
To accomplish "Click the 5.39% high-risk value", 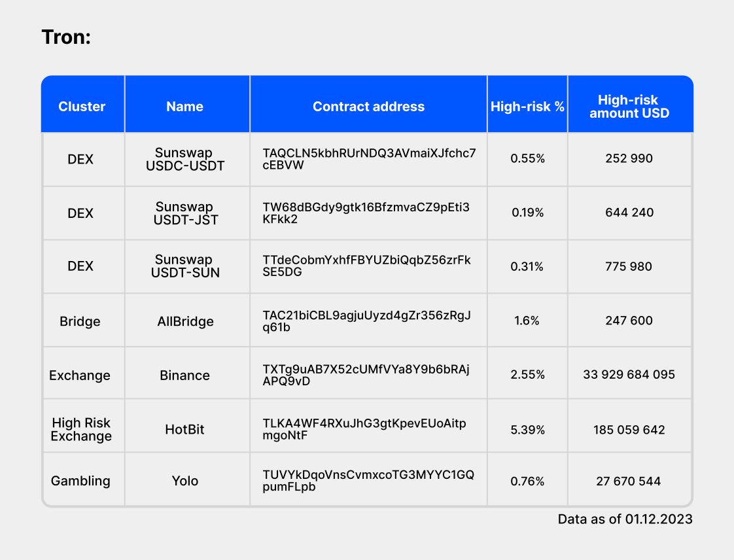I will 527,430.
